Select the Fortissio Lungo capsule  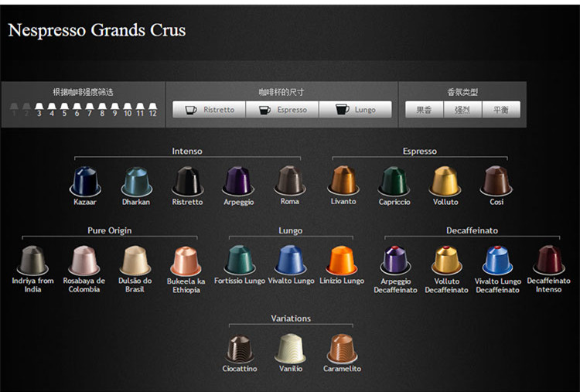pyautogui.click(x=240, y=260)
